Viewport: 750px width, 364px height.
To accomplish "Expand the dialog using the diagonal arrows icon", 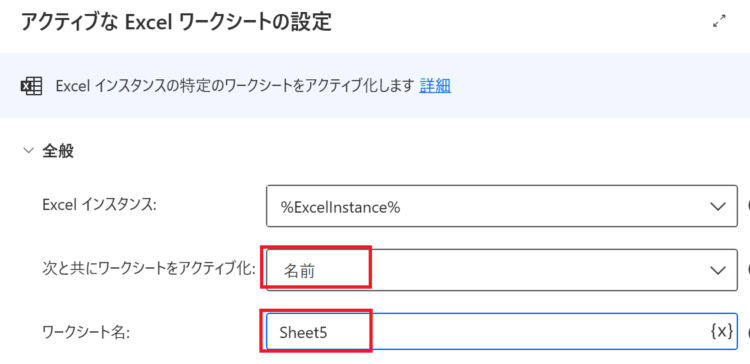I will [x=719, y=22].
